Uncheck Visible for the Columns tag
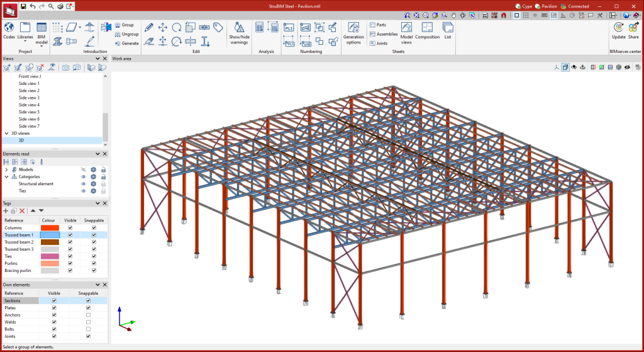The width and height of the screenshot is (644, 352). coord(70,227)
